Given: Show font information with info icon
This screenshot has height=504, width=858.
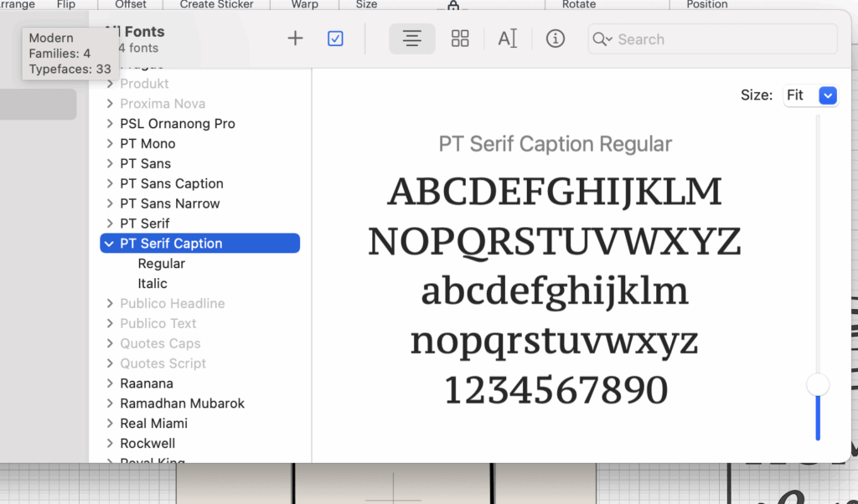Looking at the screenshot, I should click(556, 39).
